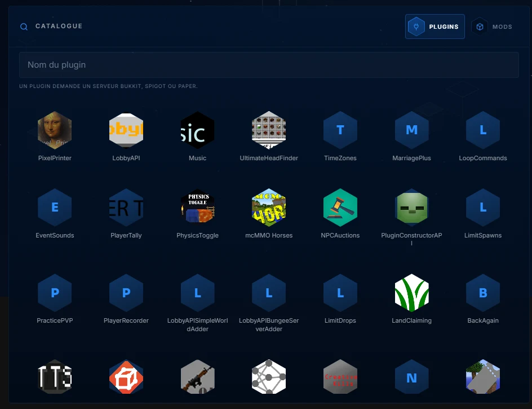Open the MarriagePlus M hexagon icon
This screenshot has height=409, width=532.
click(x=411, y=130)
